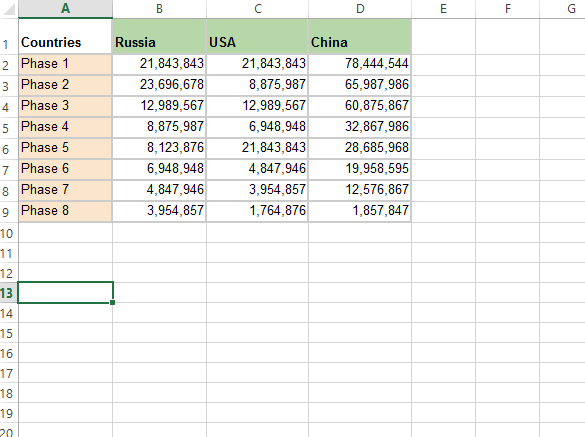
Task: Click USA Phase 5 value 21,843,843
Action: [257, 148]
